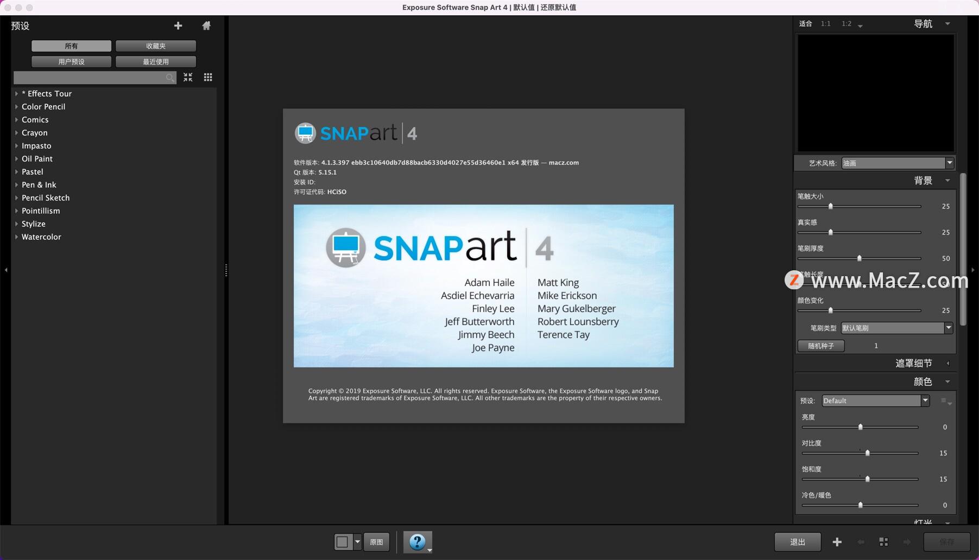Show the 最近使用 recent presets filter

pos(156,62)
